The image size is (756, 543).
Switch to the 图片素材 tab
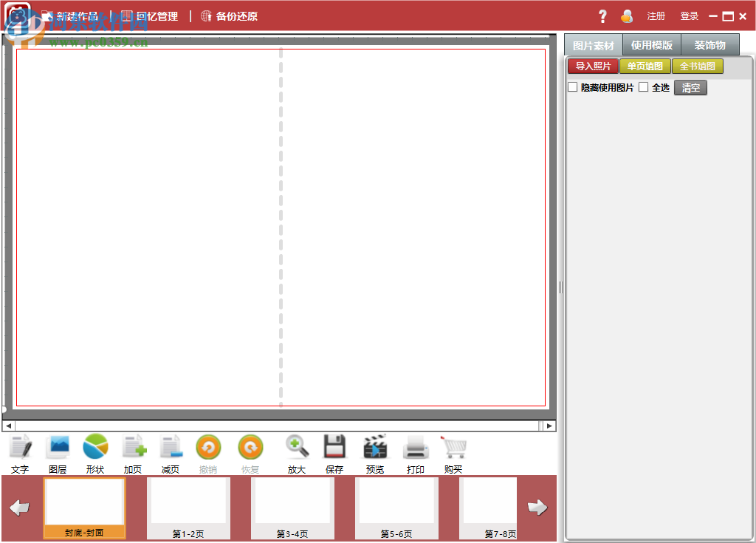point(594,45)
